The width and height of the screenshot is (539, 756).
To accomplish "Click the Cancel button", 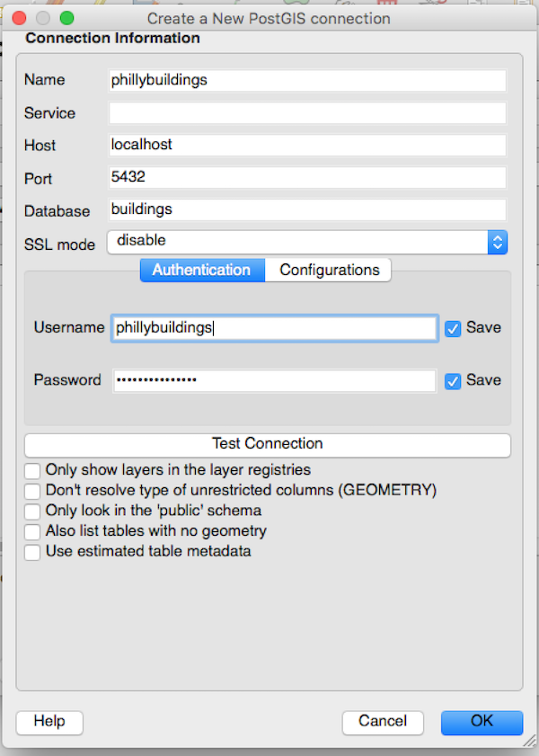I will (x=383, y=722).
